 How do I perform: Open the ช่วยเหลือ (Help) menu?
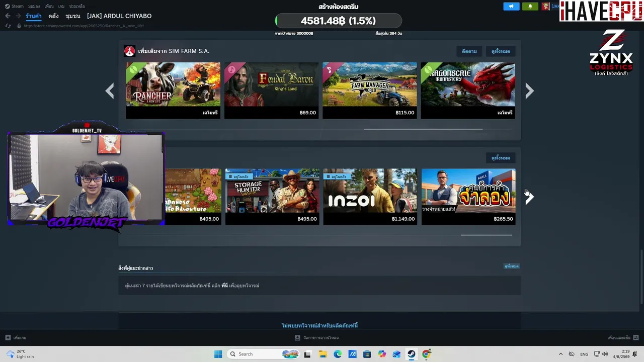pos(77,7)
